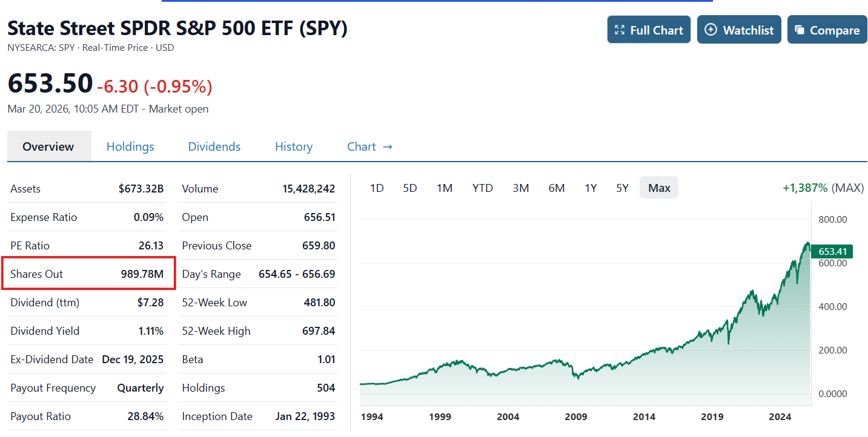The image size is (868, 437).
Task: Select the 5D chart range
Action: (x=409, y=188)
